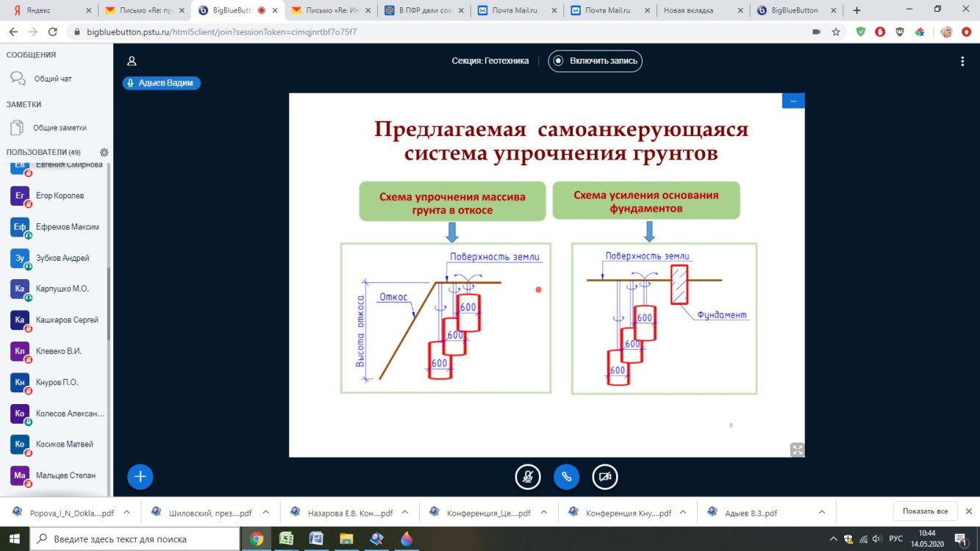The height and width of the screenshot is (551, 980).
Task: Mute the microphone in the conference controls
Action: [528, 477]
